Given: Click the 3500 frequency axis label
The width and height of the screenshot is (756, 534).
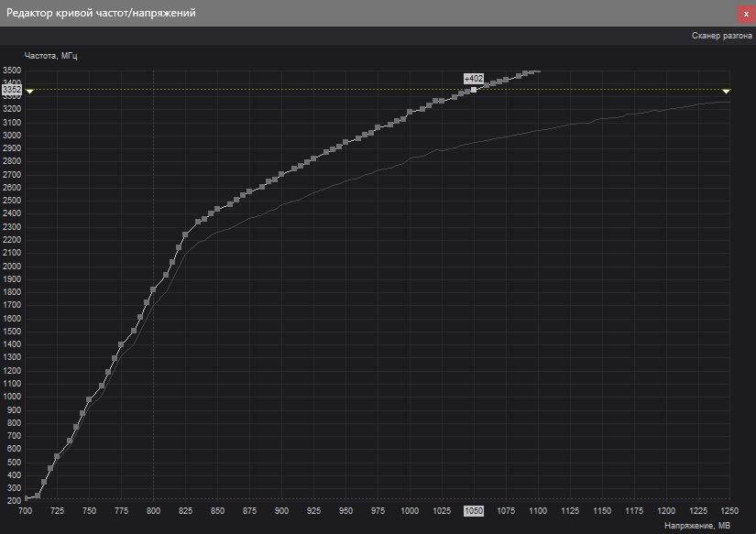Looking at the screenshot, I should tap(12, 71).
